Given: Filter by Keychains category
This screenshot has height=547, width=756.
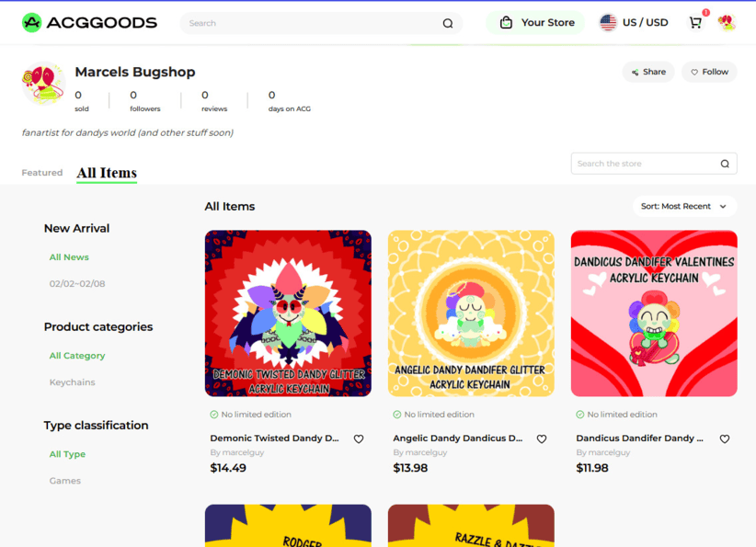Looking at the screenshot, I should coord(73,382).
